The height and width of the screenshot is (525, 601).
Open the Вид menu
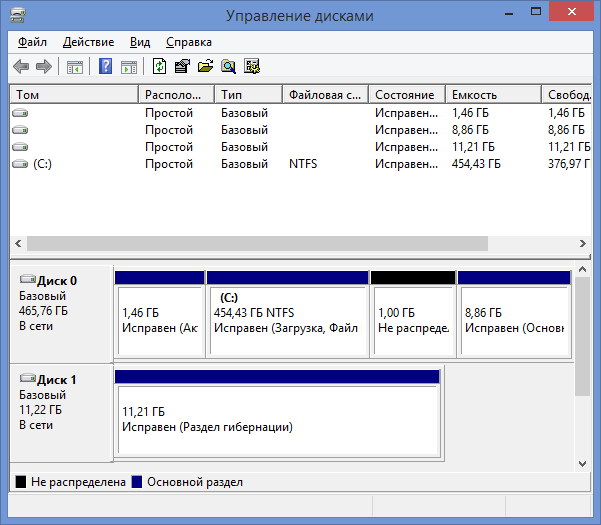coord(140,42)
